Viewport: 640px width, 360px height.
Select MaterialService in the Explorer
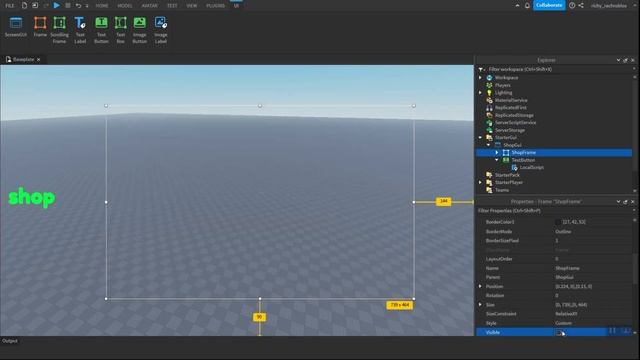pyautogui.click(x=511, y=100)
